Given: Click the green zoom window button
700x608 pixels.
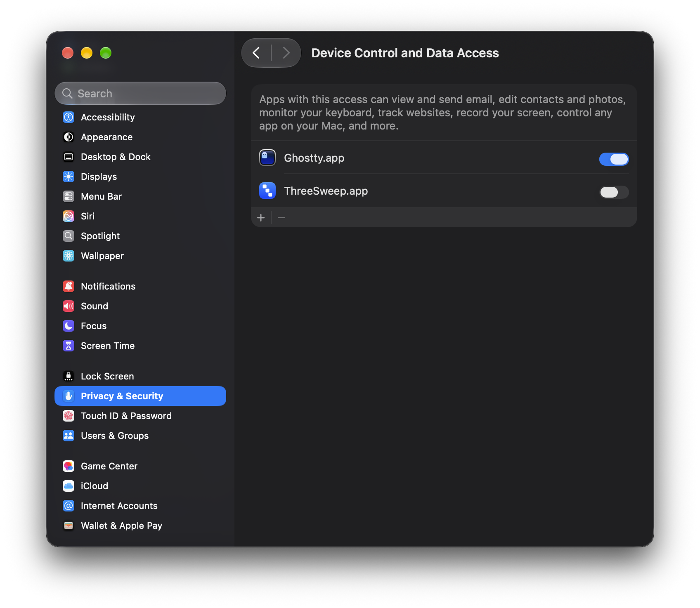Looking at the screenshot, I should coord(106,53).
